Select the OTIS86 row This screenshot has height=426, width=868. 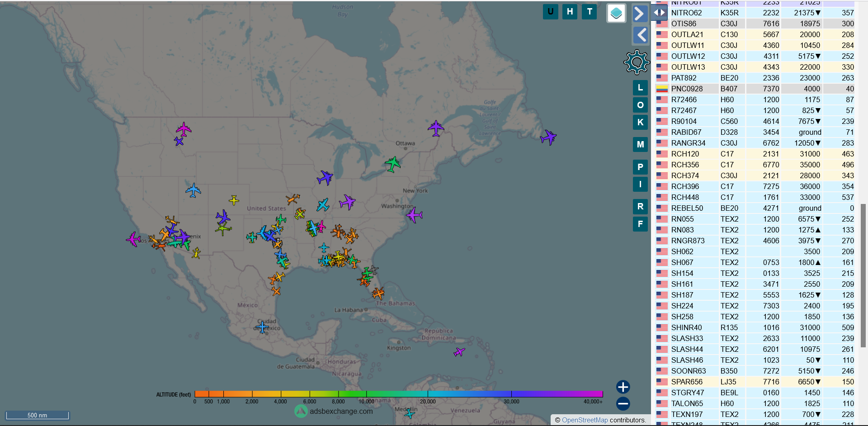pos(755,24)
